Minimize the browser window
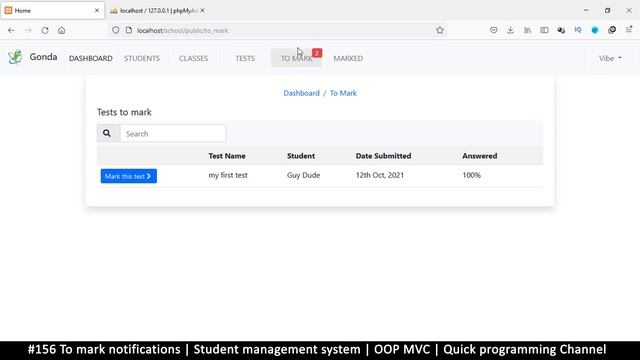The image size is (640, 360). pyautogui.click(x=586, y=10)
